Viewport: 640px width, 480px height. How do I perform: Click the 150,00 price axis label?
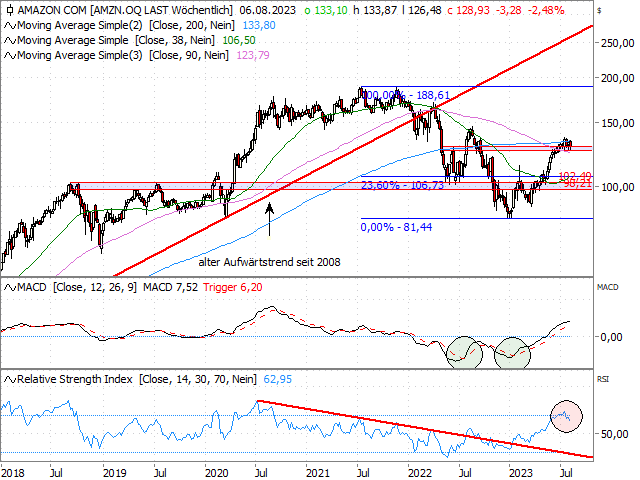pos(617,123)
